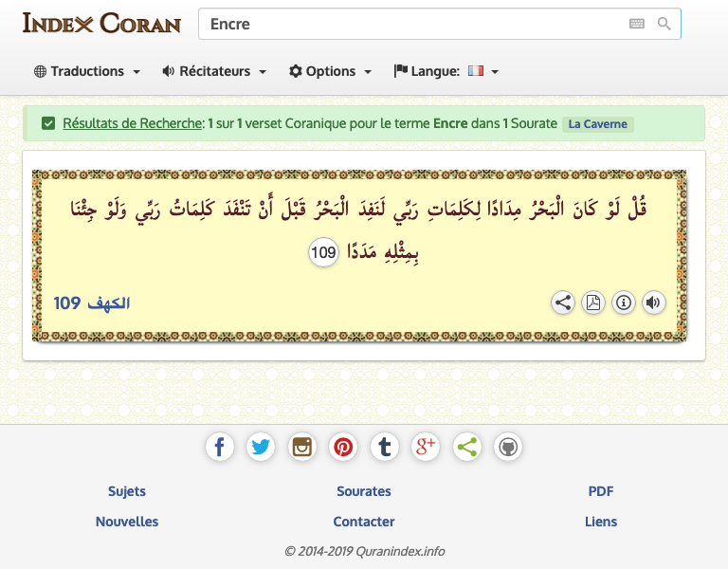Open the Twitter share icon
Image resolution: width=728 pixels, height=569 pixels.
[261, 447]
